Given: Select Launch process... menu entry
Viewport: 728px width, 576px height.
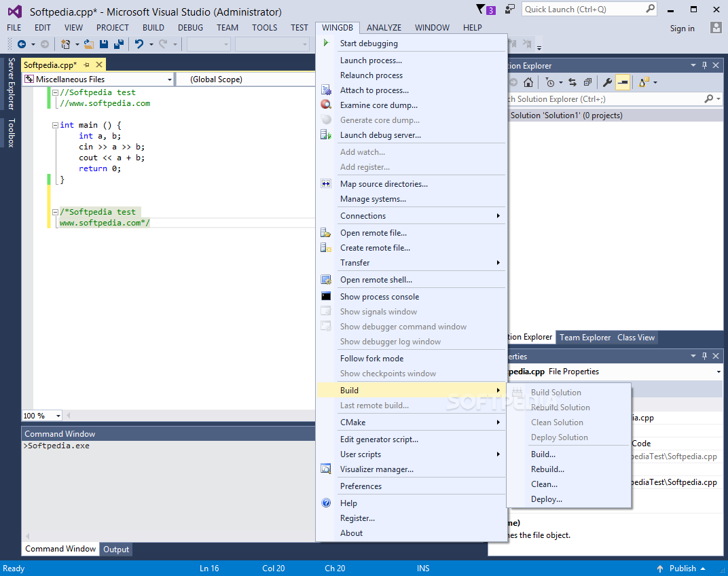Looking at the screenshot, I should [x=371, y=60].
